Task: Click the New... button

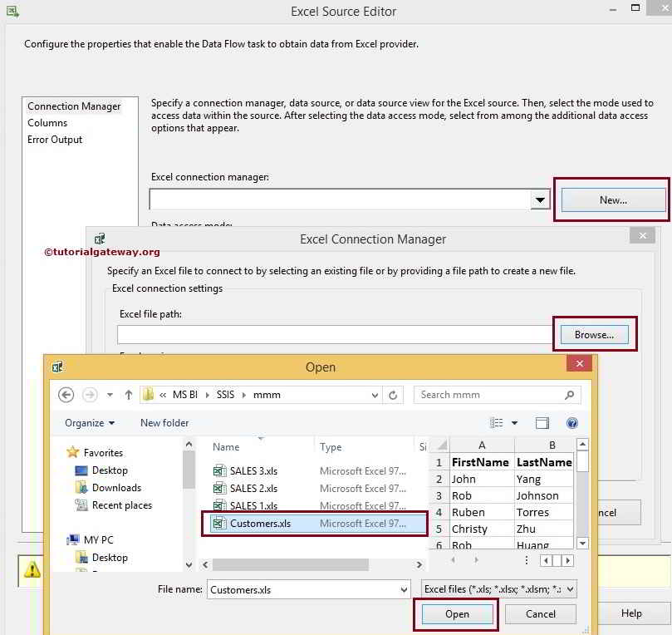Action: 611,199
